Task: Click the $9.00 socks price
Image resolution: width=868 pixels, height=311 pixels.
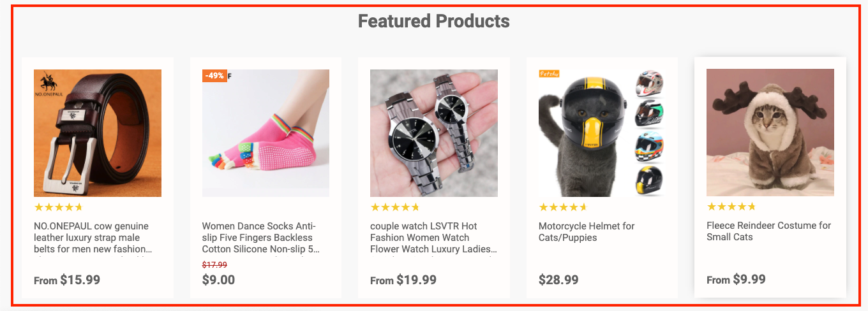Action: [x=219, y=280]
